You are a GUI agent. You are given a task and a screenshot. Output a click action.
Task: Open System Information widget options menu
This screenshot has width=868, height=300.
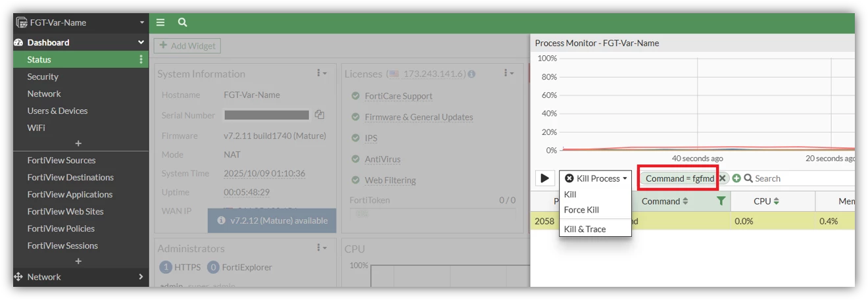tap(322, 73)
